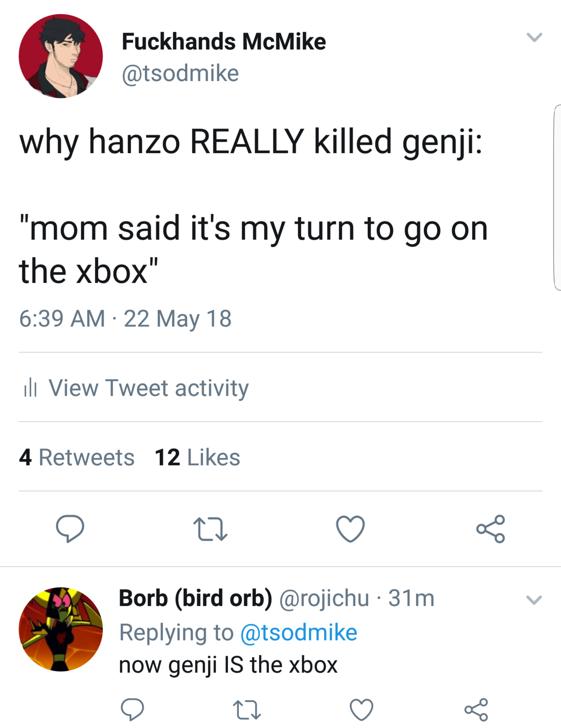Open the View Tweet activity bars icon
The image size is (561, 728).
coord(30,388)
